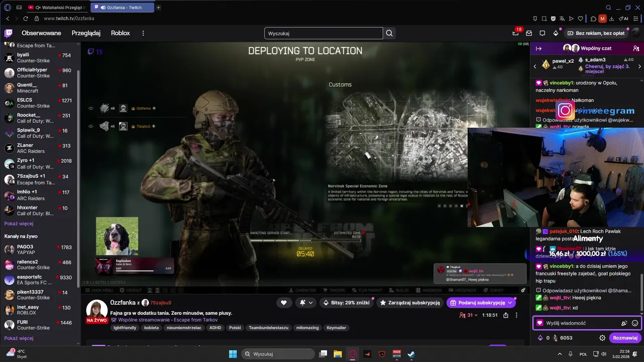
Task: Click Bez reklam, bez opłat button
Action: [x=596, y=33]
